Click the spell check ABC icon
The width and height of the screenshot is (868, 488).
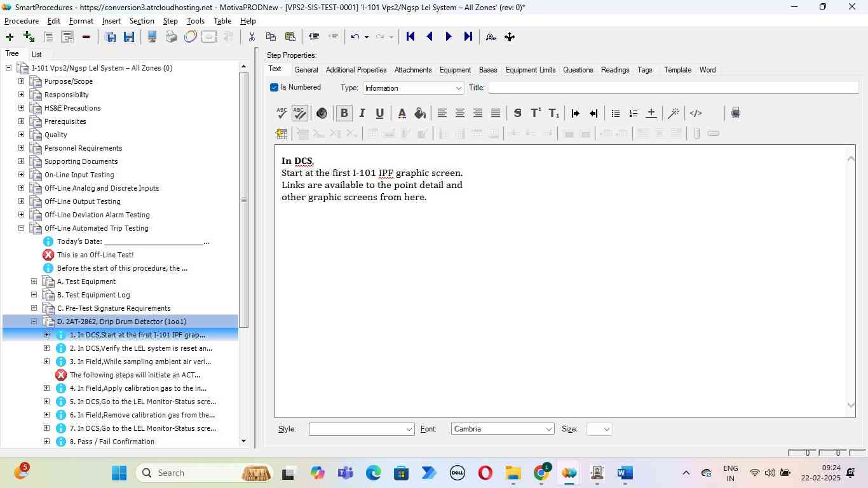(x=281, y=113)
